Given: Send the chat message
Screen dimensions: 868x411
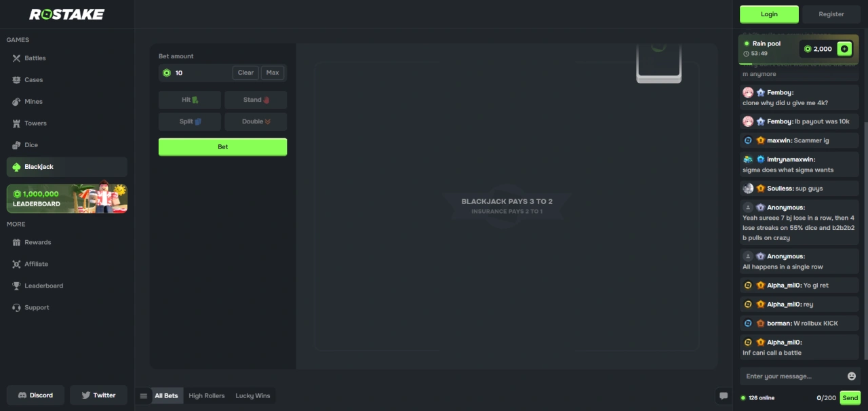Looking at the screenshot, I should tap(850, 398).
